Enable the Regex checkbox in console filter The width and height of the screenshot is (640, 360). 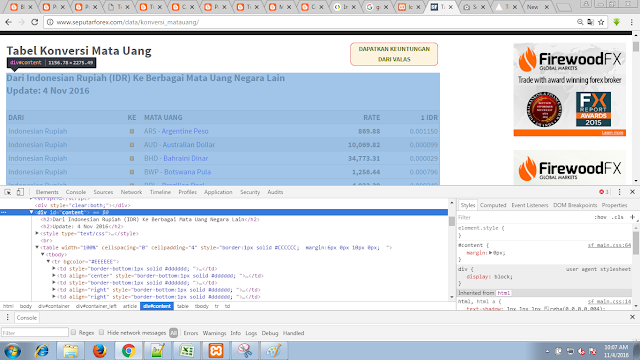point(73,332)
